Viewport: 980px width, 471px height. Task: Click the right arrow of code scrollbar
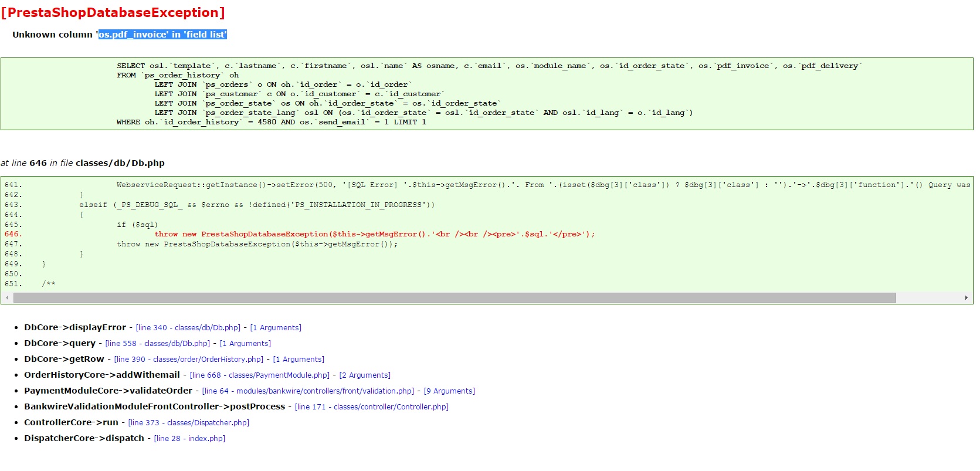click(x=966, y=298)
